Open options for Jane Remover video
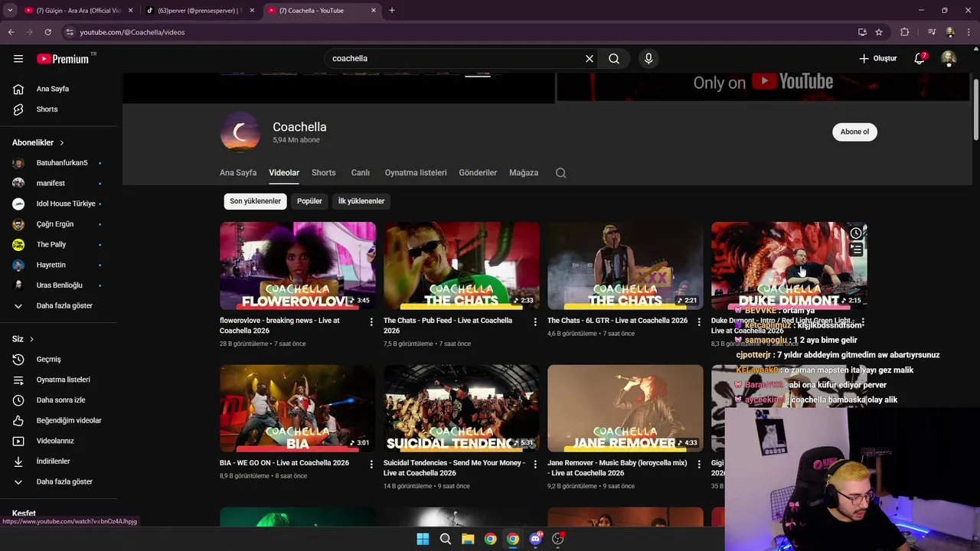Image resolution: width=980 pixels, height=551 pixels. (699, 465)
